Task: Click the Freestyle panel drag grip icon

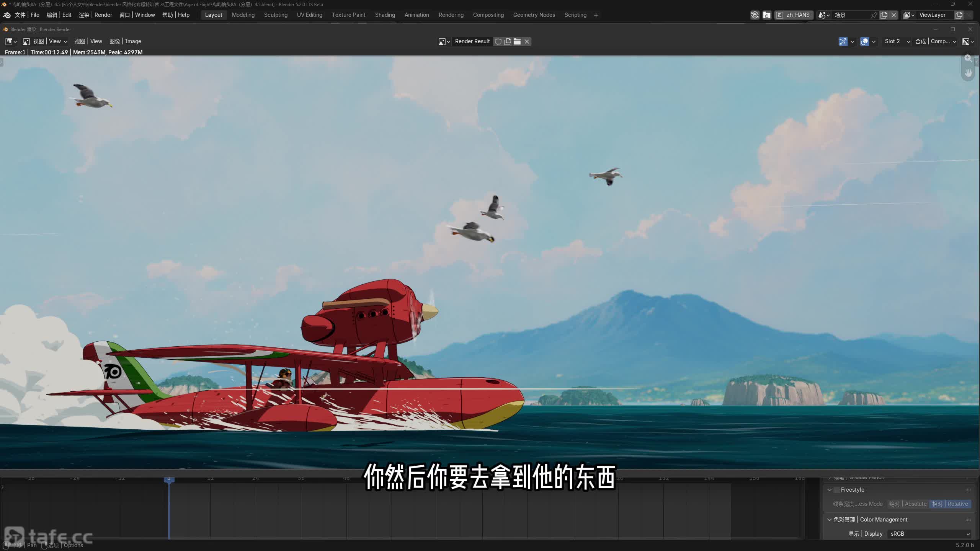Action: (968, 490)
